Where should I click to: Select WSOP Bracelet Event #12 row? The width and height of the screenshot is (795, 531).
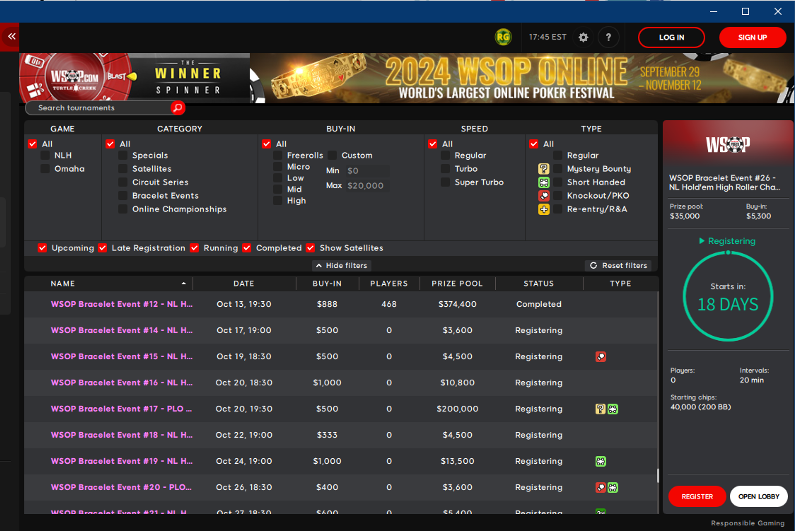340,304
